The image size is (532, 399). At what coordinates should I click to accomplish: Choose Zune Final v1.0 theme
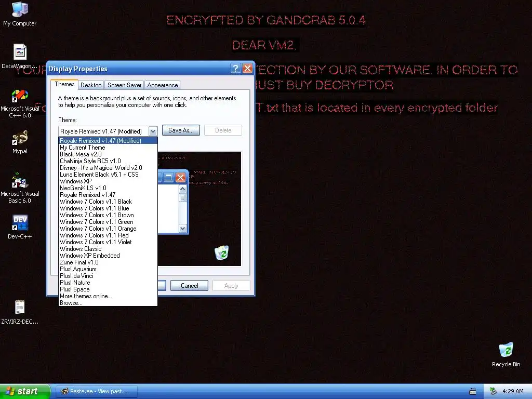click(x=108, y=262)
